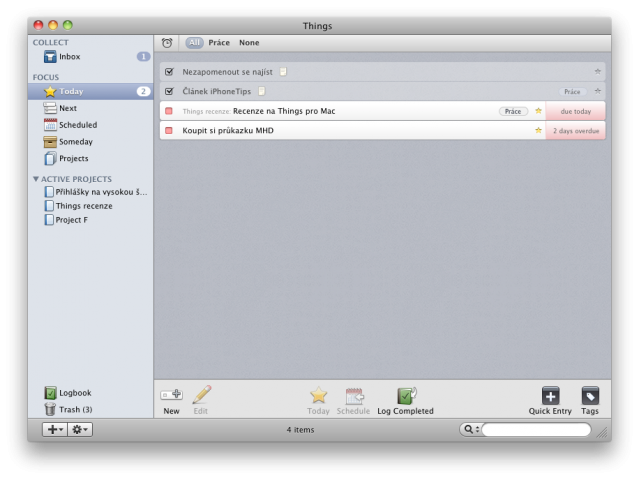Open the Next list icon
639x480 pixels.
pos(50,108)
